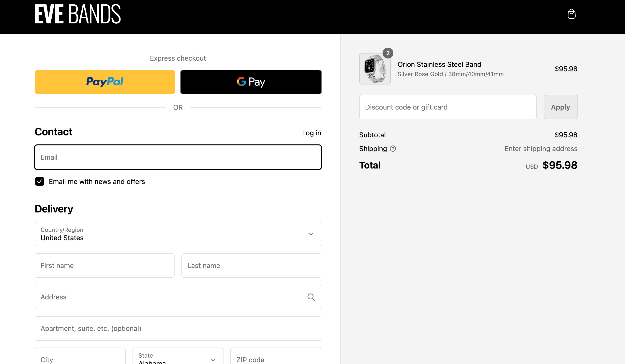Open the Orion Stainless Steel Band thumbnail
Screen dimensions: 625x364
(x=375, y=69)
